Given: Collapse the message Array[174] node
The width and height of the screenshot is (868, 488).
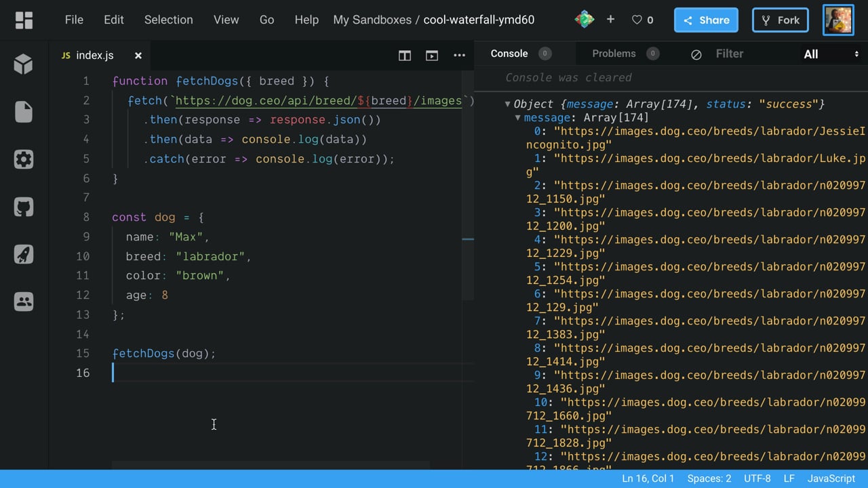Looking at the screenshot, I should click(x=517, y=117).
